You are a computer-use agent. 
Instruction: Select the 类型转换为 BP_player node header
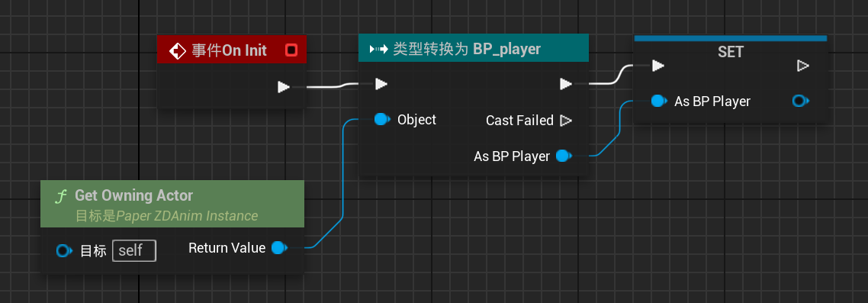(x=474, y=49)
